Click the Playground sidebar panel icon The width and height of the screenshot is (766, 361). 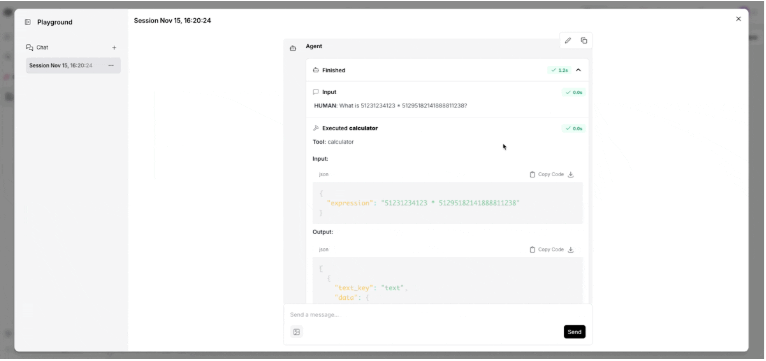(28, 22)
